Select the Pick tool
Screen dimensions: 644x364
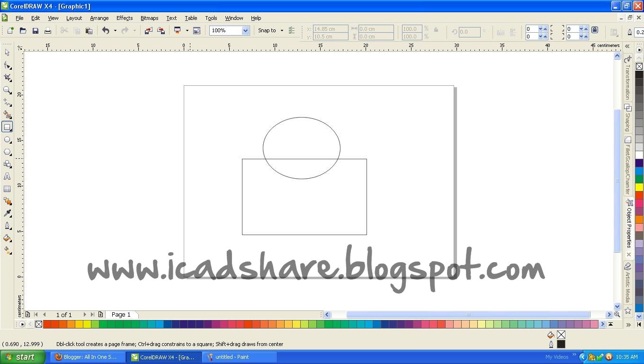click(7, 53)
